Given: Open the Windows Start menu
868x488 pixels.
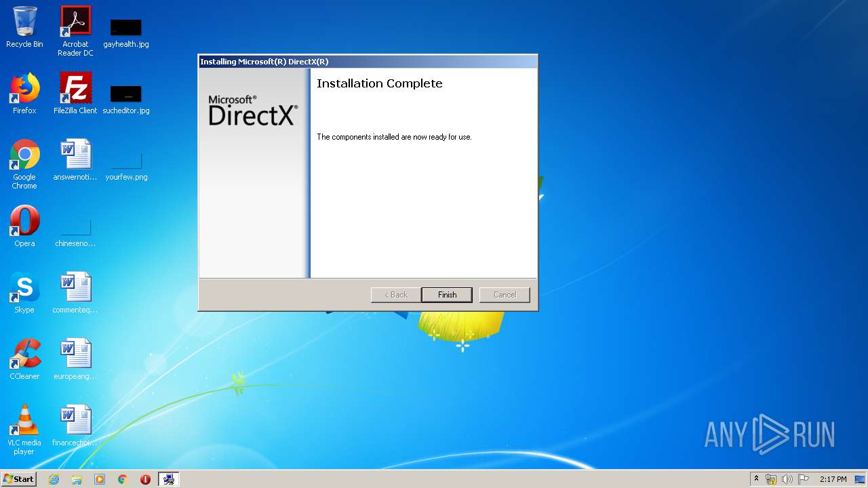Looking at the screenshot, I should [19, 479].
